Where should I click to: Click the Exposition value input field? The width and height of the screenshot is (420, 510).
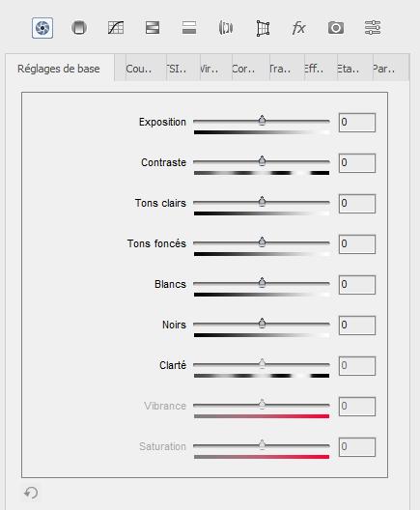pyautogui.click(x=357, y=123)
